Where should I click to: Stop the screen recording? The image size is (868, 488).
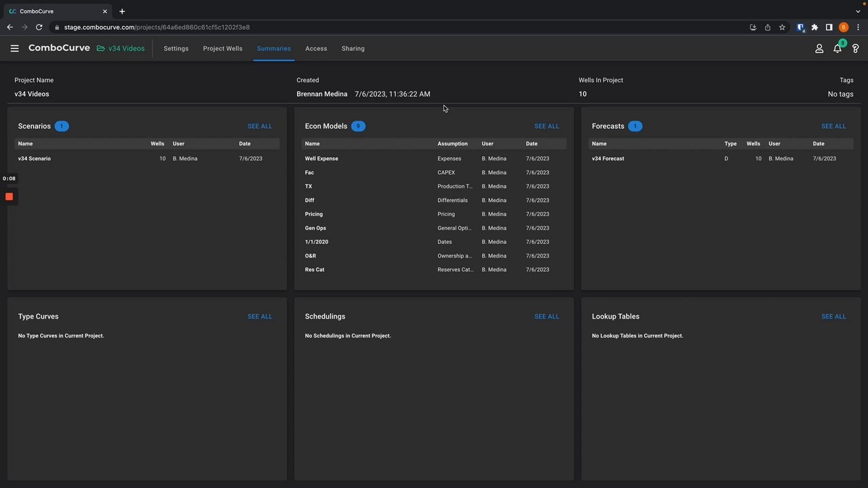click(x=9, y=197)
